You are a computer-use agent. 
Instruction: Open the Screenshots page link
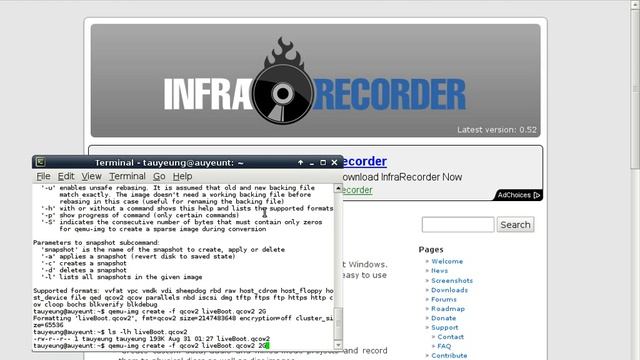(452, 280)
